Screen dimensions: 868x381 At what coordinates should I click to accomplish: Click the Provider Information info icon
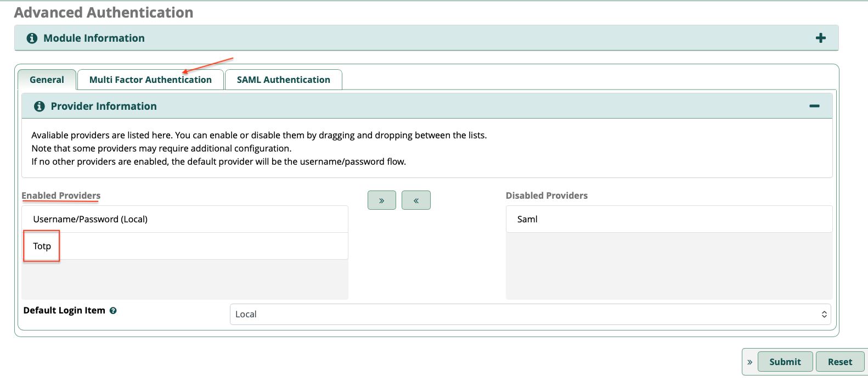point(40,107)
